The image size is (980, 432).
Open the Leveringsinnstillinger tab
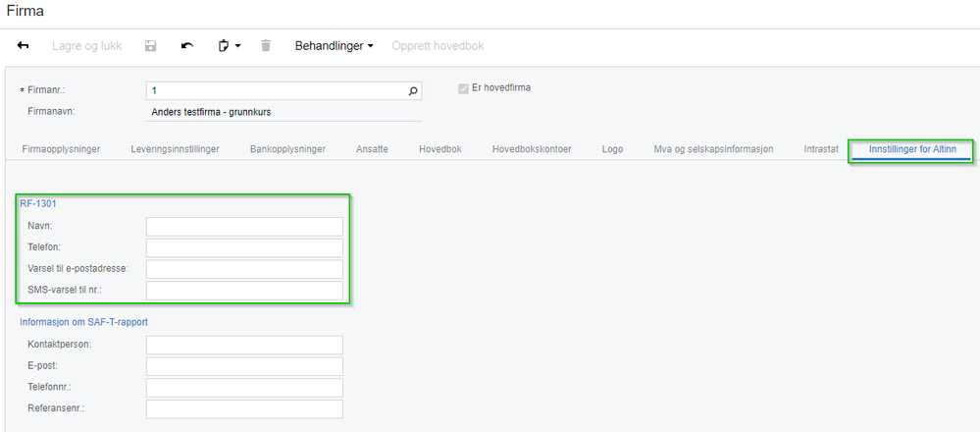175,149
